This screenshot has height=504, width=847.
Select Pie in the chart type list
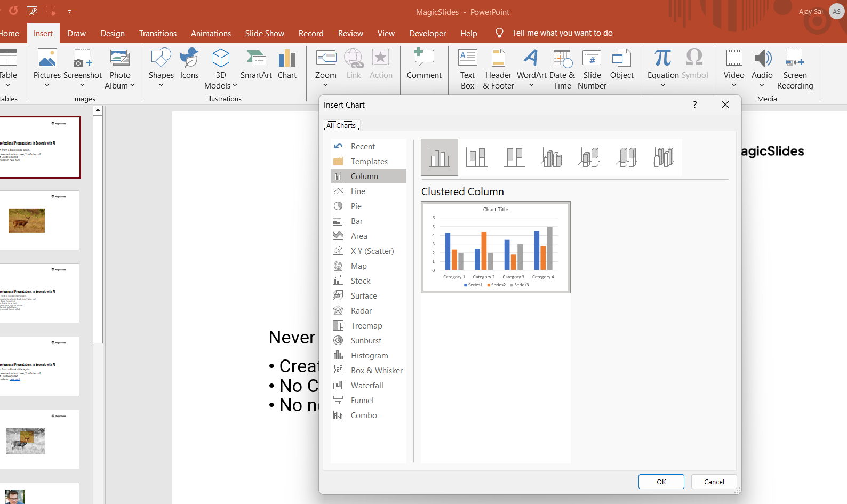click(356, 206)
